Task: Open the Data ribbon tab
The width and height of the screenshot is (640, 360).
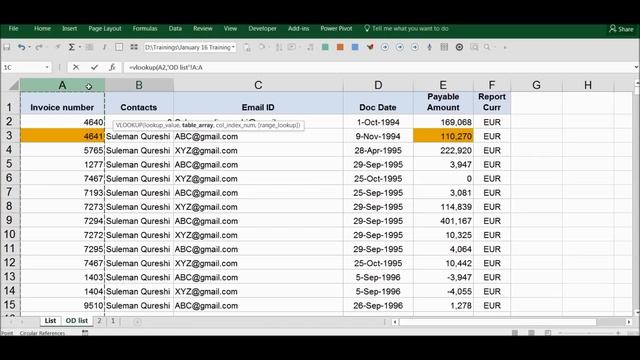Action: click(x=175, y=29)
